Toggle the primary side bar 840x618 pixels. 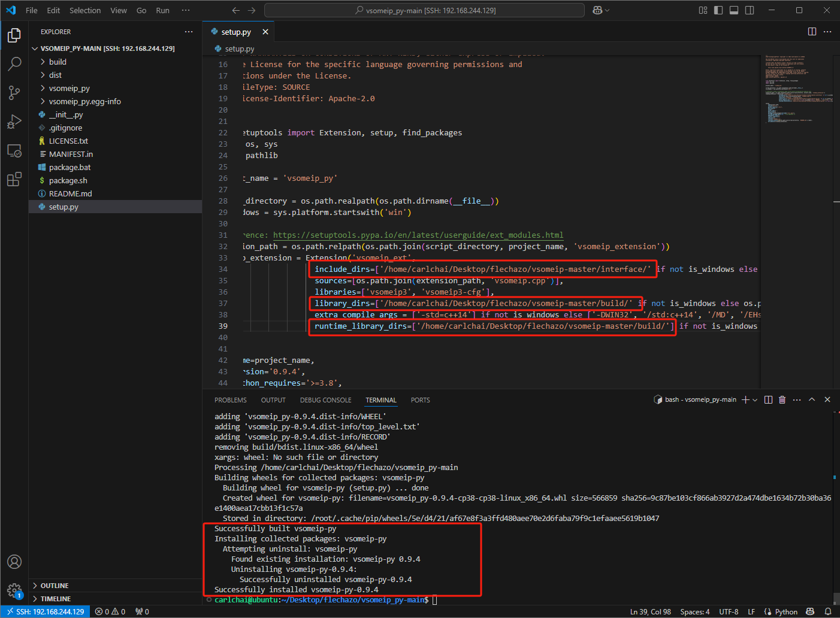718,10
